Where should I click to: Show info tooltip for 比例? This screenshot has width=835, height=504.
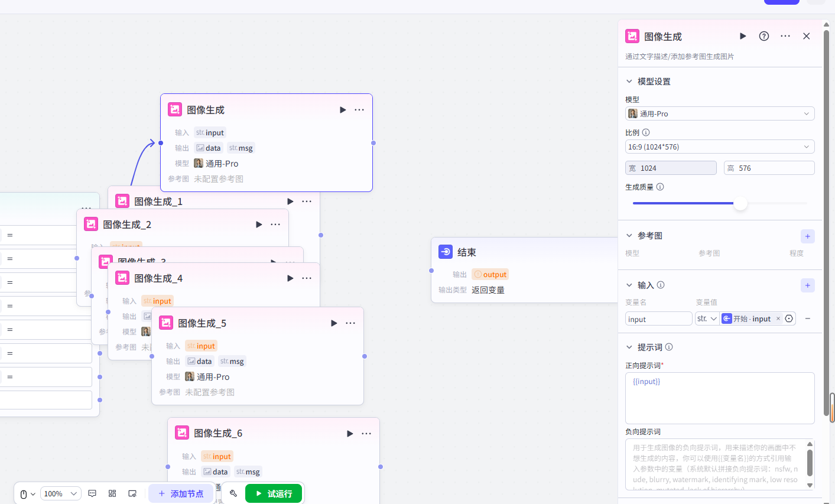(x=646, y=132)
